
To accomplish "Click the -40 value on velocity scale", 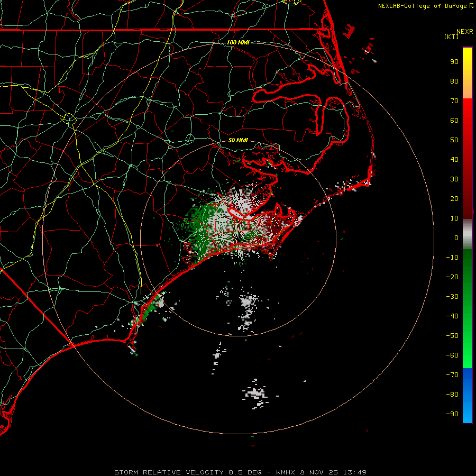I will click(x=452, y=316).
